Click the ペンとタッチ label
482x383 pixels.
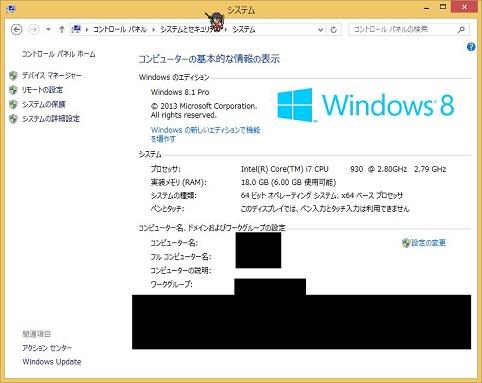click(167, 209)
